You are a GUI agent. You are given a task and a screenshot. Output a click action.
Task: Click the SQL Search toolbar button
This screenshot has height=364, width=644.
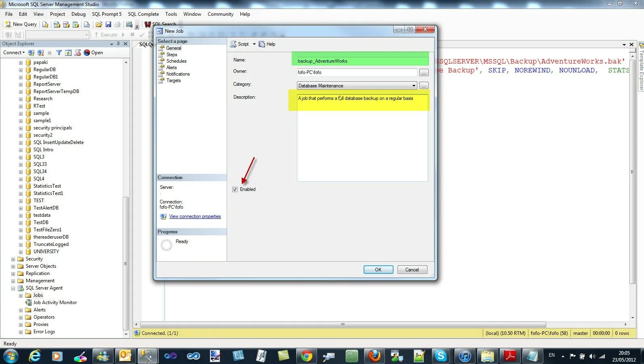tap(160, 24)
